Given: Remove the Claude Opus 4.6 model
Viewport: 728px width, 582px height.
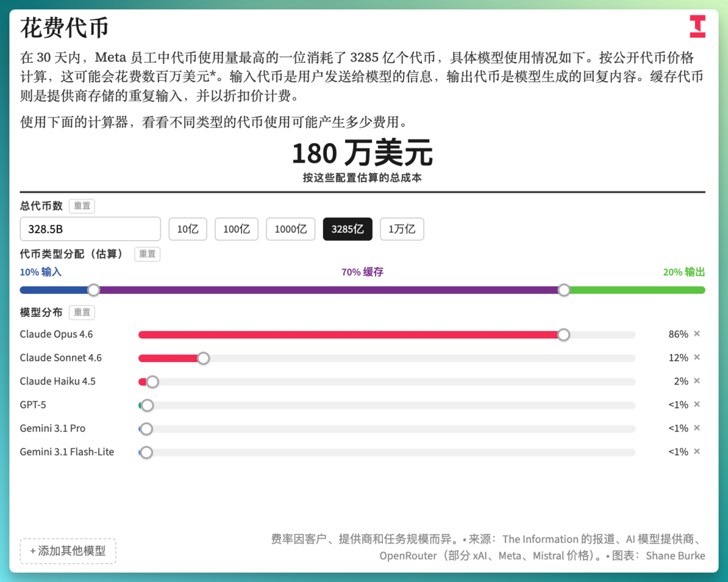Looking at the screenshot, I should point(697,334).
